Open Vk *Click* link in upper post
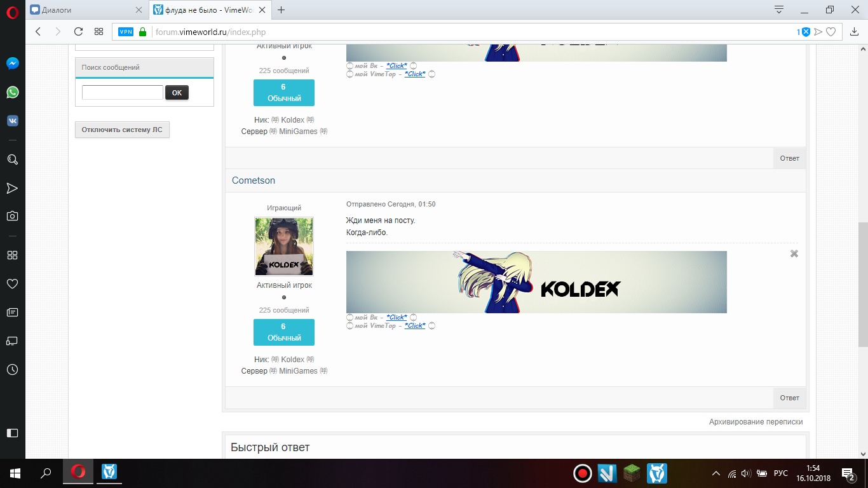This screenshot has width=868, height=488. click(x=397, y=66)
